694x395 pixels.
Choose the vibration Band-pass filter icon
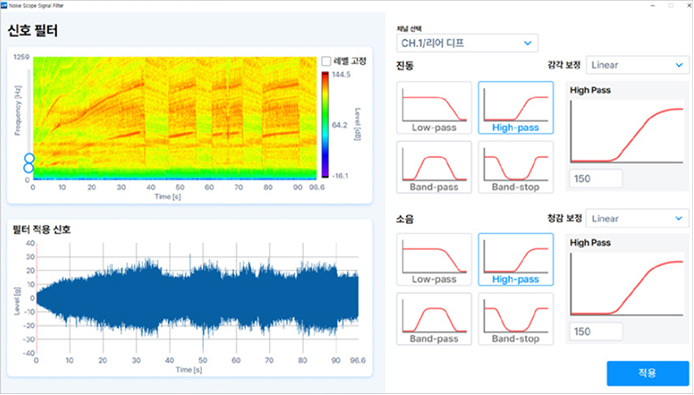click(x=434, y=167)
